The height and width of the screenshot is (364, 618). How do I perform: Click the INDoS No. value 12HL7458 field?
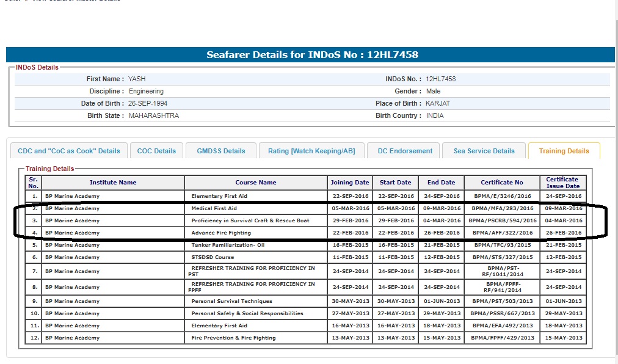(x=440, y=79)
